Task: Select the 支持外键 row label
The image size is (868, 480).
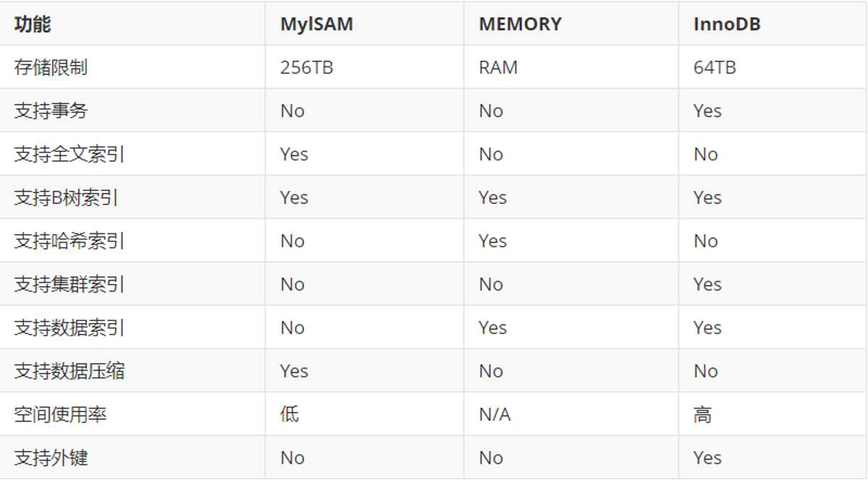Action: click(51, 458)
